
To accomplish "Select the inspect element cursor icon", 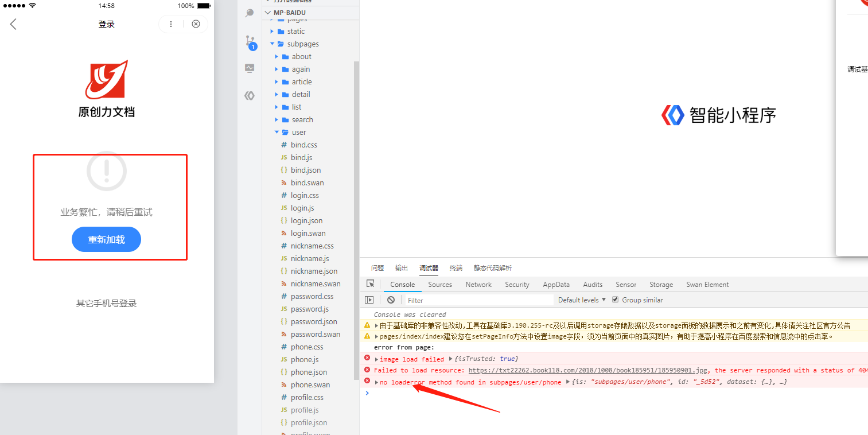I will coord(371,284).
